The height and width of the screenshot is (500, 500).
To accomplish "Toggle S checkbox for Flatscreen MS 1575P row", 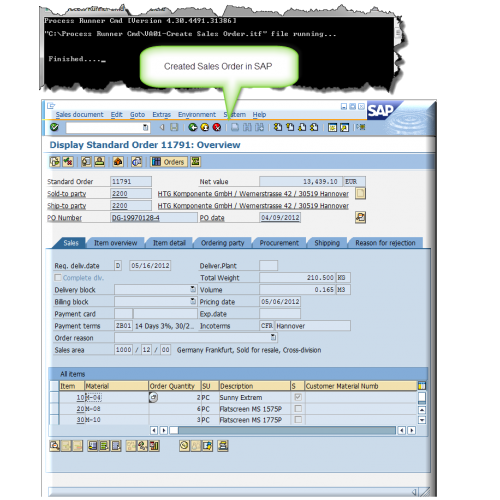I will [x=298, y=408].
